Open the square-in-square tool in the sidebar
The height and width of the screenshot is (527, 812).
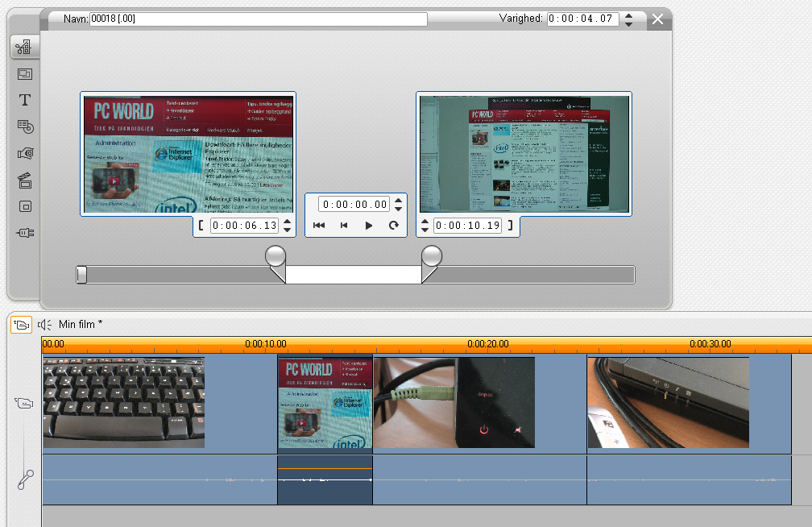(x=24, y=206)
